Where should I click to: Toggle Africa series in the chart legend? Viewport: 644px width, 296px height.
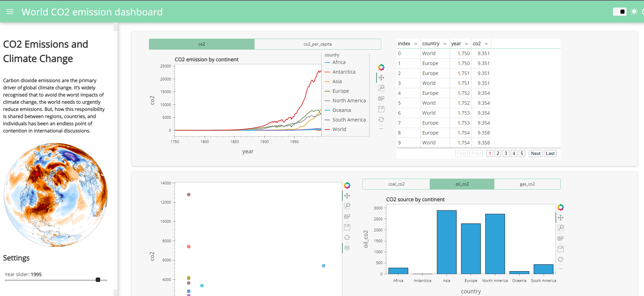(x=335, y=62)
